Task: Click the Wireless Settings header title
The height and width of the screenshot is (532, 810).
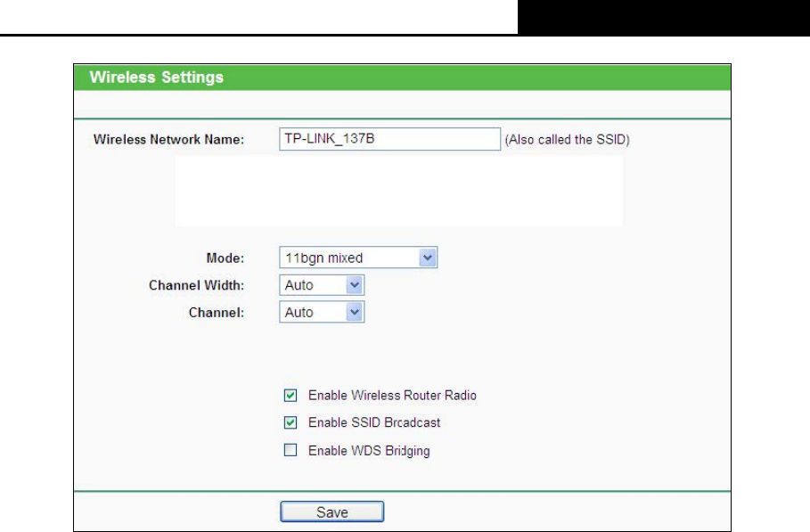Action: [x=157, y=77]
